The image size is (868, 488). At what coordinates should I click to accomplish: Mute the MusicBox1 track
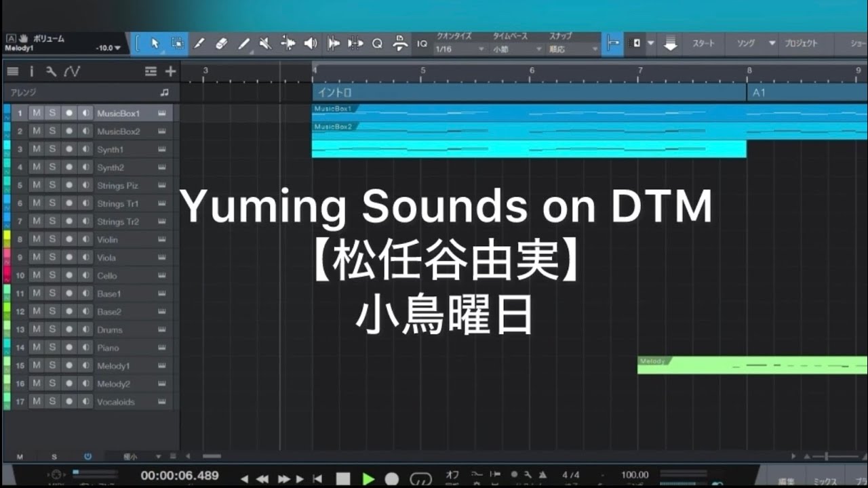37,113
